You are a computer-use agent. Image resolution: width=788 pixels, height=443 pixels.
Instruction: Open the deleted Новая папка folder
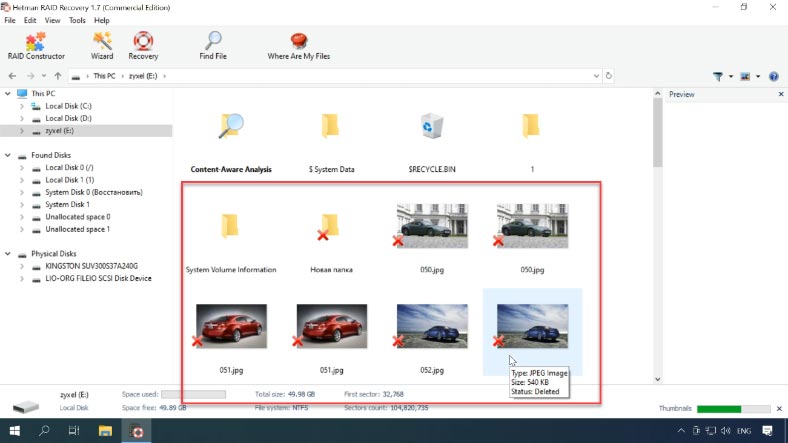coord(331,244)
